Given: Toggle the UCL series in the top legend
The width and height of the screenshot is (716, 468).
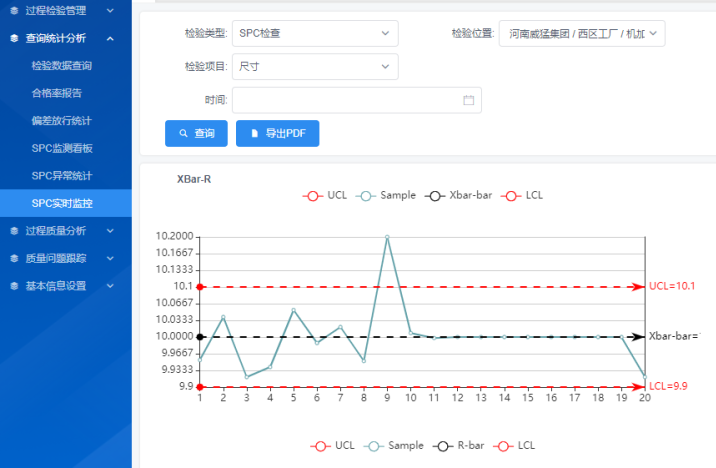Looking at the screenshot, I should [x=325, y=195].
